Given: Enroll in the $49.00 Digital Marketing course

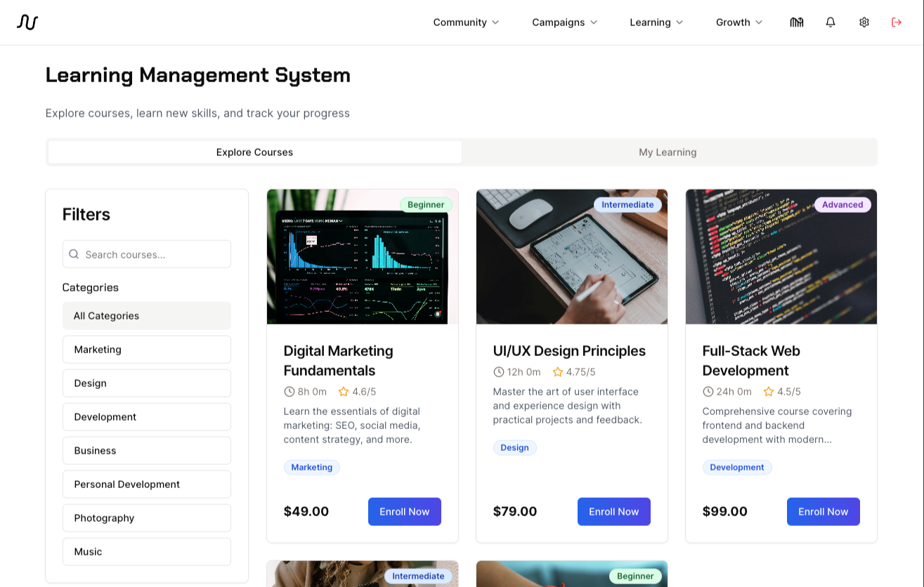Looking at the screenshot, I should 405,512.
